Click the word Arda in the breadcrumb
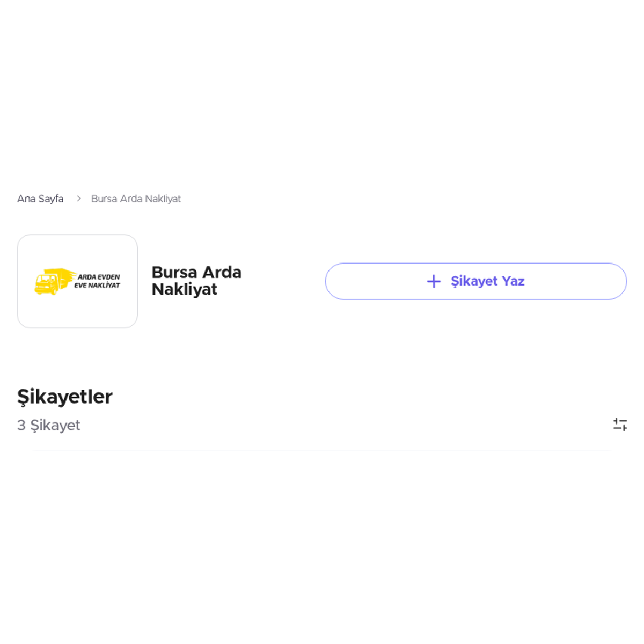Viewport: 644px width, 644px height. coord(131,199)
